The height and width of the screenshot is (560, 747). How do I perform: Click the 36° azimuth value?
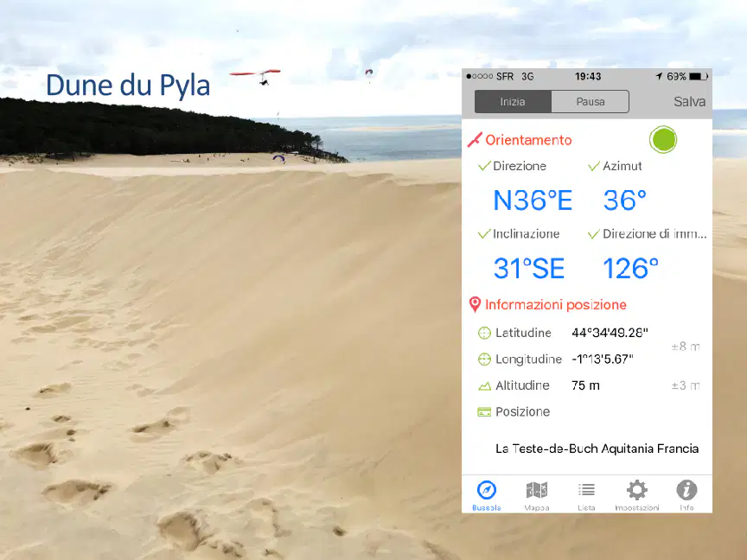click(x=624, y=200)
